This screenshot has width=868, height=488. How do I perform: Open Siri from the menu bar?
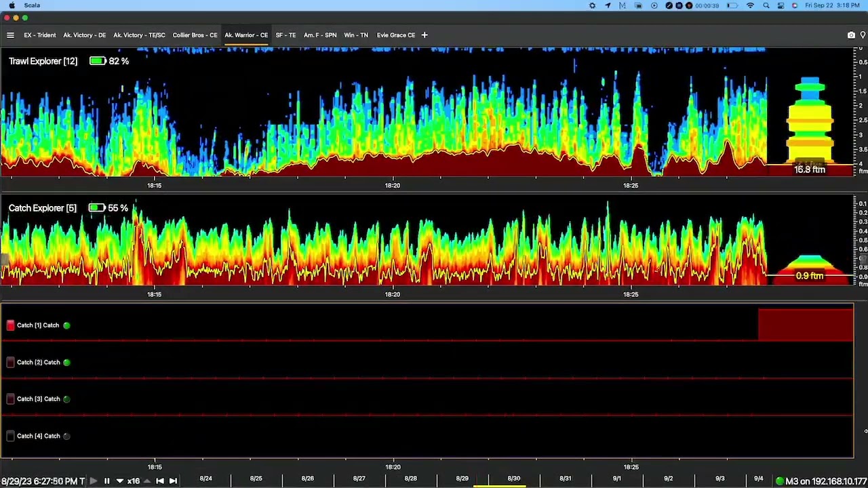coord(795,5)
